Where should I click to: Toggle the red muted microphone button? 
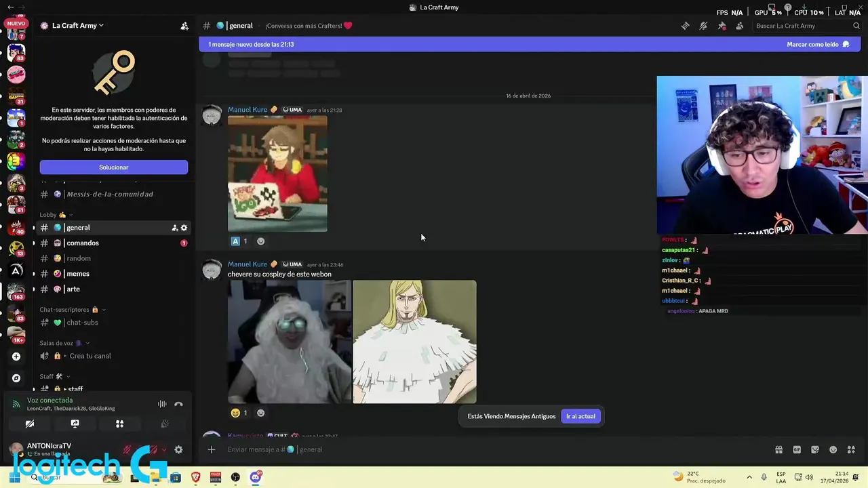click(127, 449)
